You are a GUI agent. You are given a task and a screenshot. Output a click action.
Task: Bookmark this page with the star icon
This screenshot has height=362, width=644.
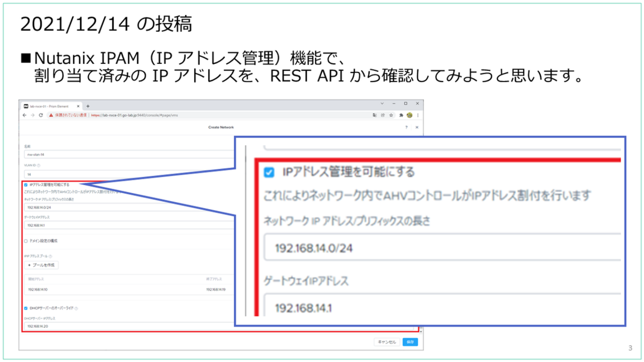(391, 115)
